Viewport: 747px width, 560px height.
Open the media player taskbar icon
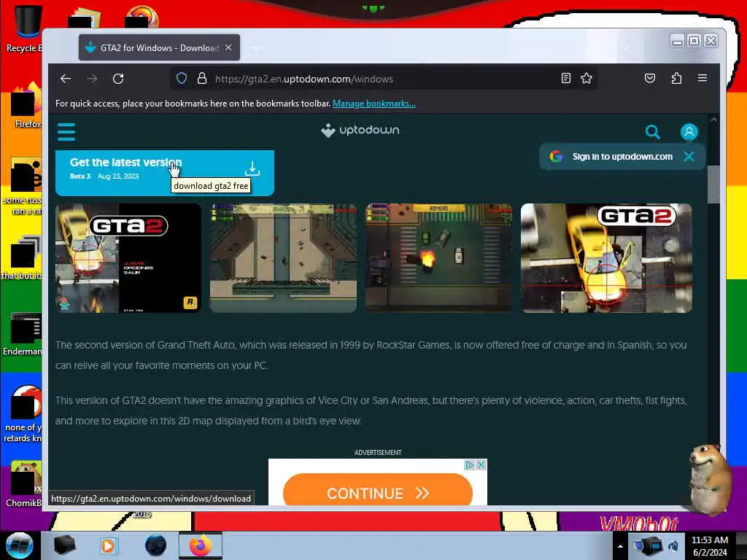coord(108,545)
